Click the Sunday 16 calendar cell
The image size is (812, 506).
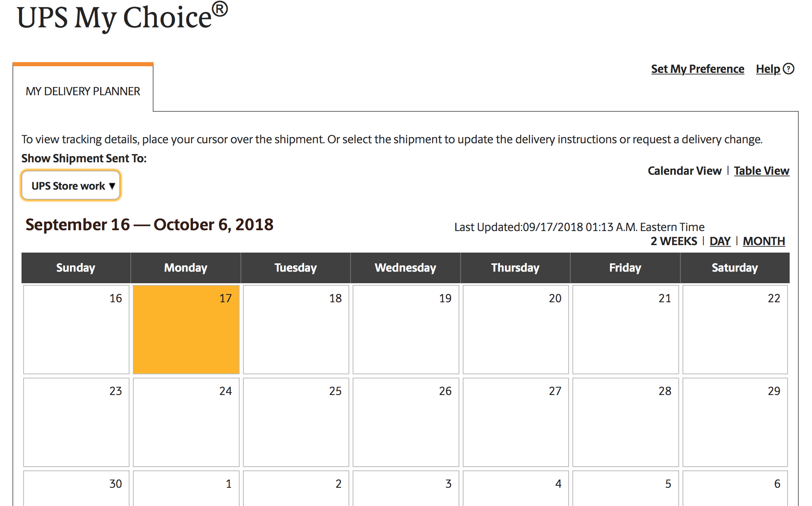(x=77, y=330)
